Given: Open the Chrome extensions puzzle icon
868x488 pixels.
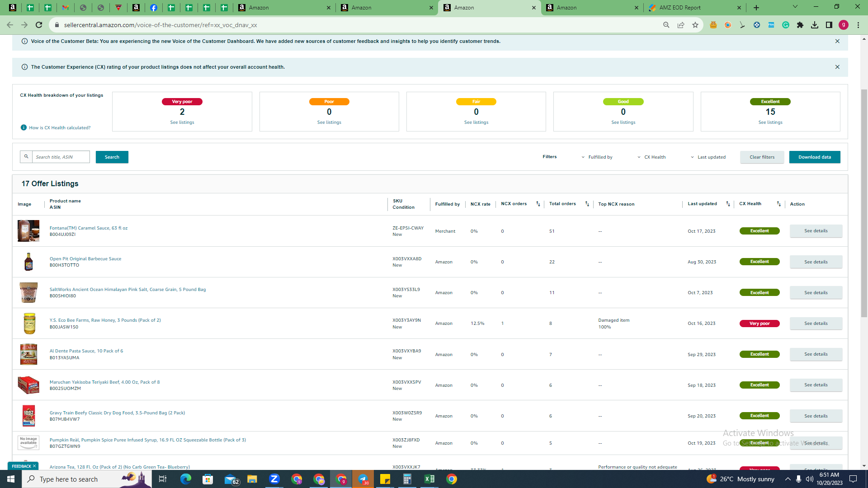Looking at the screenshot, I should pos(800,25).
